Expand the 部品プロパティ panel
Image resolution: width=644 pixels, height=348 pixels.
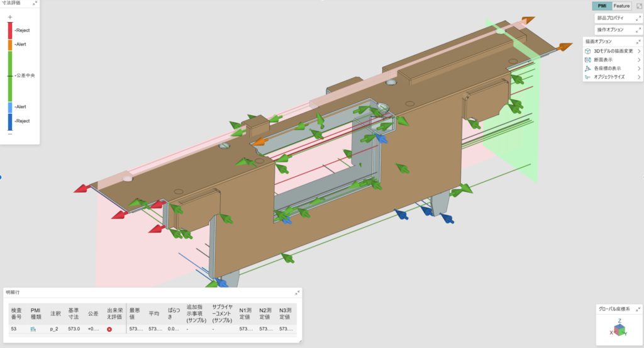click(638, 18)
